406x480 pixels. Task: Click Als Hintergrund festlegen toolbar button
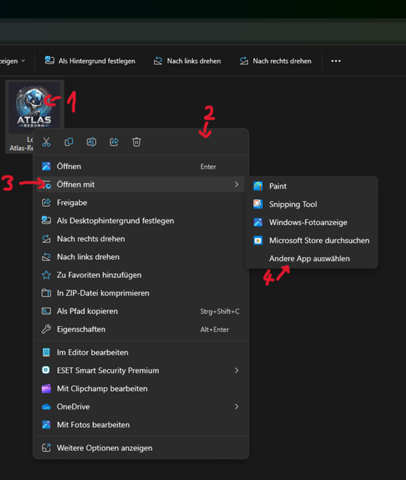pos(90,61)
